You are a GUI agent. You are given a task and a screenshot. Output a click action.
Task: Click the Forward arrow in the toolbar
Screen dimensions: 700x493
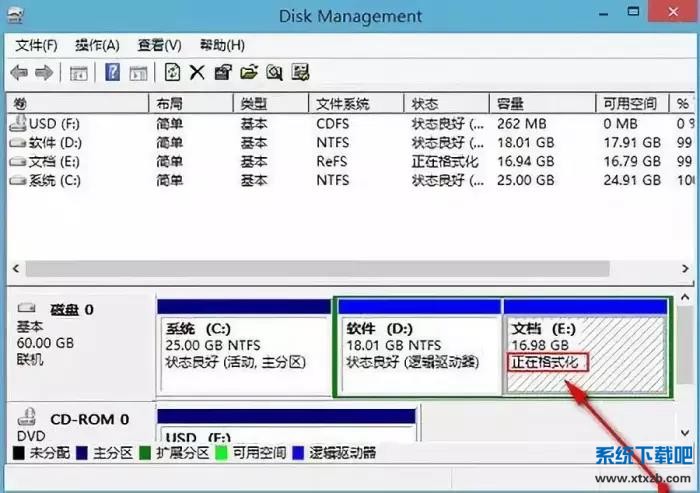click(43, 72)
